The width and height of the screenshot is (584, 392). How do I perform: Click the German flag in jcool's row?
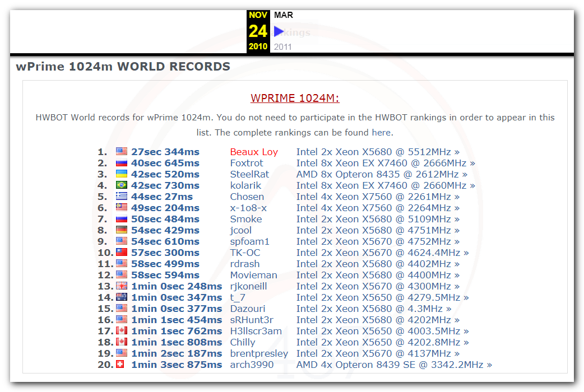[122, 230]
